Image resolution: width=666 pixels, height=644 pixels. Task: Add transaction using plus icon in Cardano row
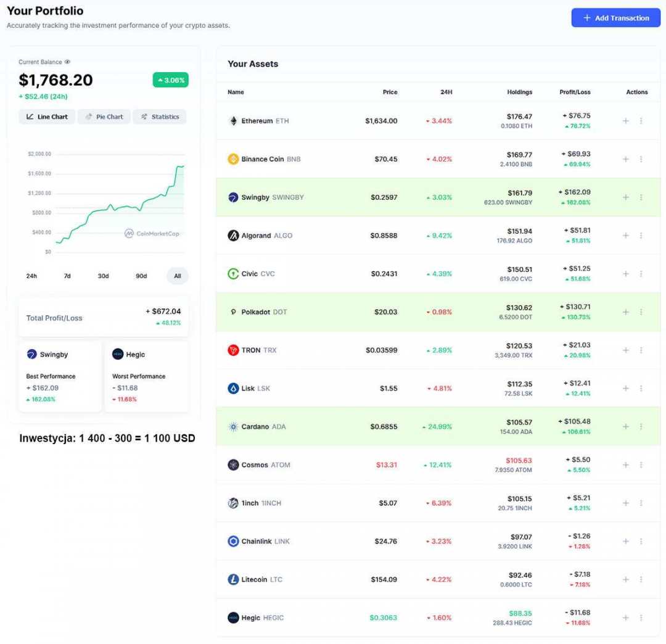(x=626, y=427)
